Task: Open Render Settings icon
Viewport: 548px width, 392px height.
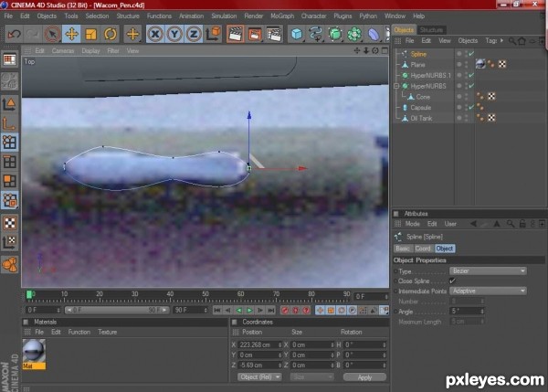Action: click(274, 35)
